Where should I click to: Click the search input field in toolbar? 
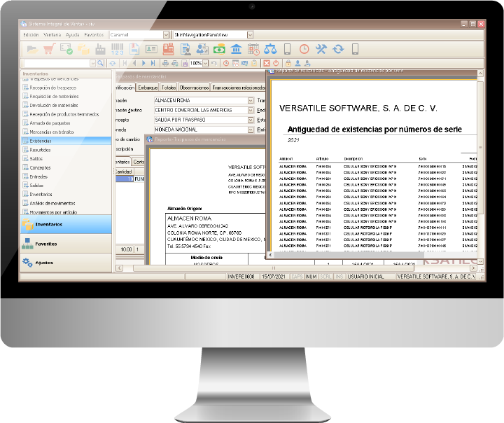pyautogui.click(x=57, y=63)
